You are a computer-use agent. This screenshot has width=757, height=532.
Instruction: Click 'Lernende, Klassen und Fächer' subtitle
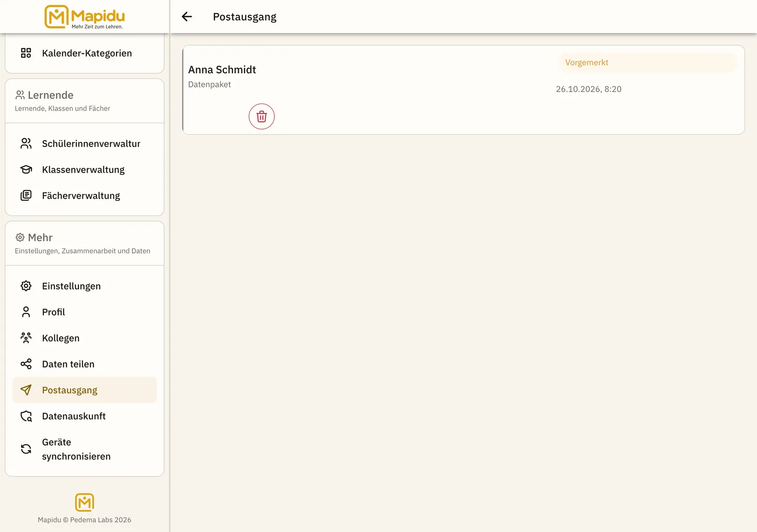coord(62,108)
